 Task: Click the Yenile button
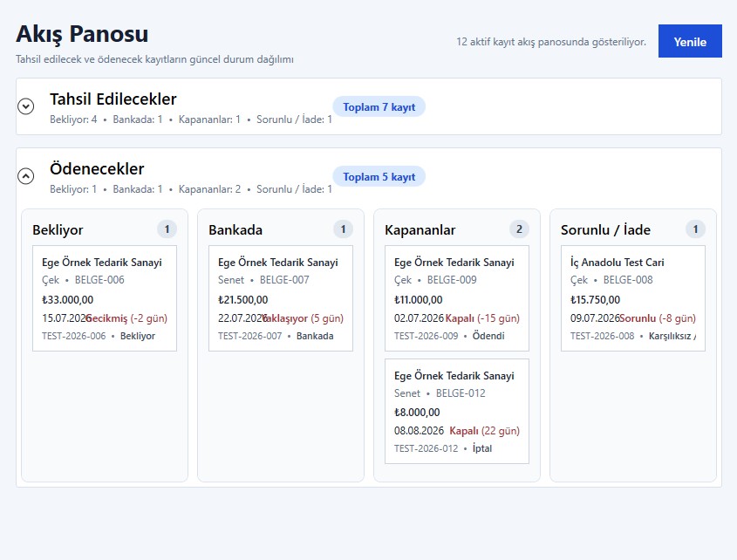(x=690, y=41)
